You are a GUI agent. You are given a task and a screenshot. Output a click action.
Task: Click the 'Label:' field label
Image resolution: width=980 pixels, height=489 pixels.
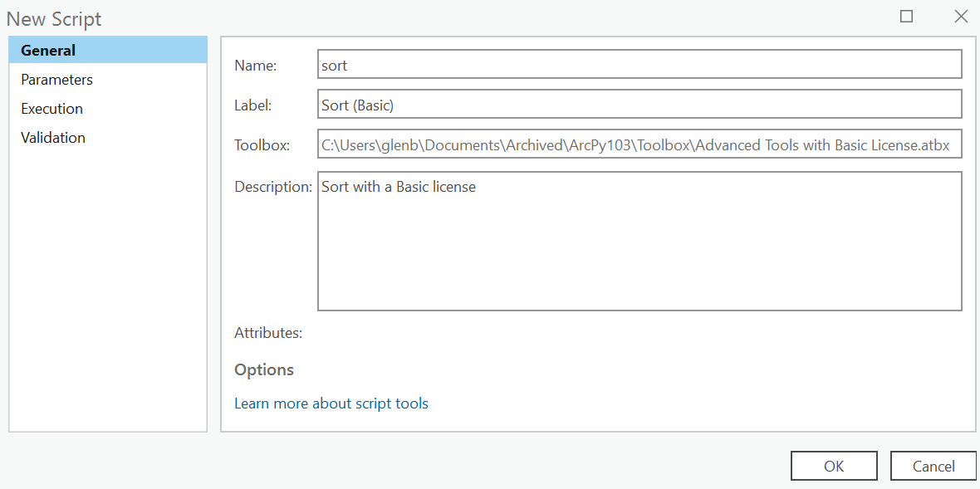[253, 105]
